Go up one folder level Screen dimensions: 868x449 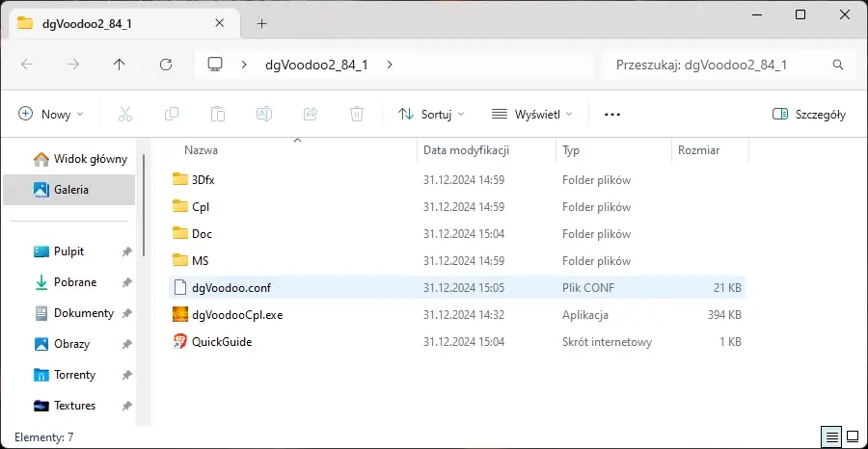pyautogui.click(x=119, y=65)
